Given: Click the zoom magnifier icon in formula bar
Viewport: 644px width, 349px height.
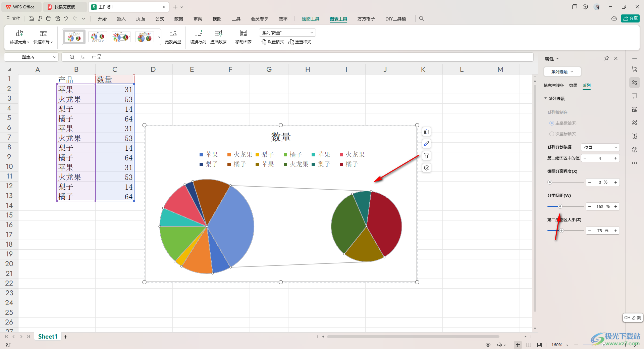Looking at the screenshot, I should coord(72,57).
